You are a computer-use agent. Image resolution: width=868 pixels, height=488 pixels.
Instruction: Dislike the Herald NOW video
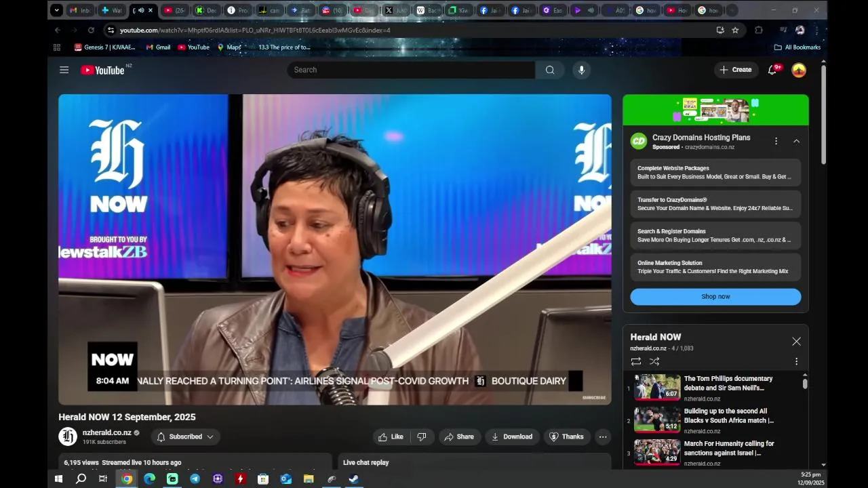coord(421,436)
